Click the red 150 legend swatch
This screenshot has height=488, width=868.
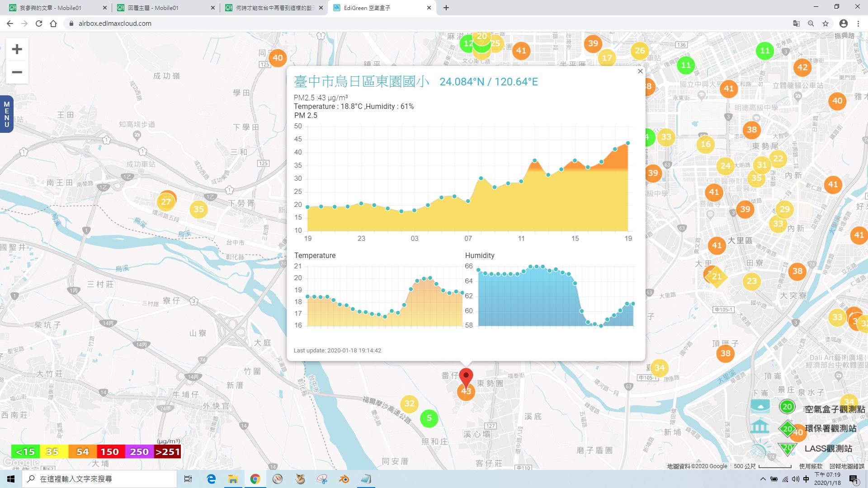tap(110, 452)
